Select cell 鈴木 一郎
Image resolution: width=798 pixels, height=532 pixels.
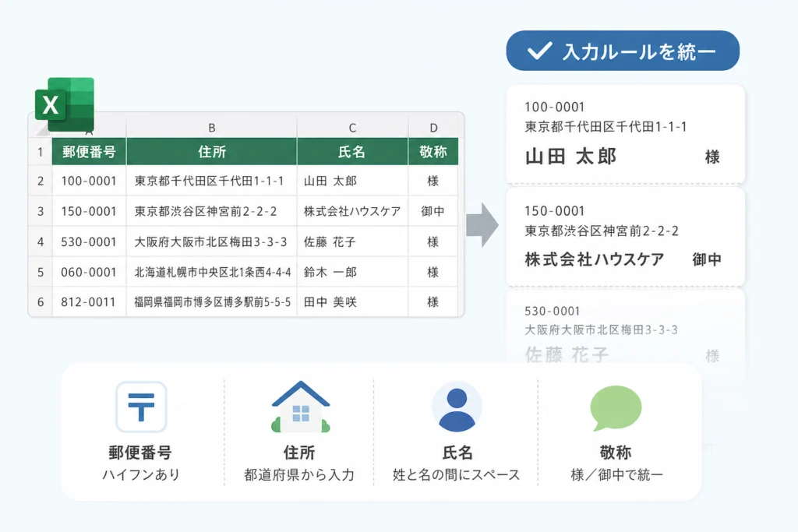point(352,272)
